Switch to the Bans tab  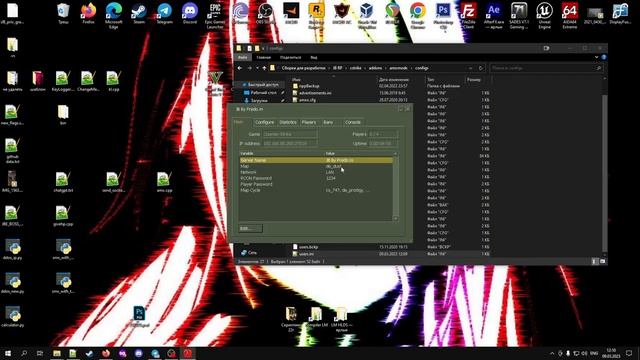328,122
